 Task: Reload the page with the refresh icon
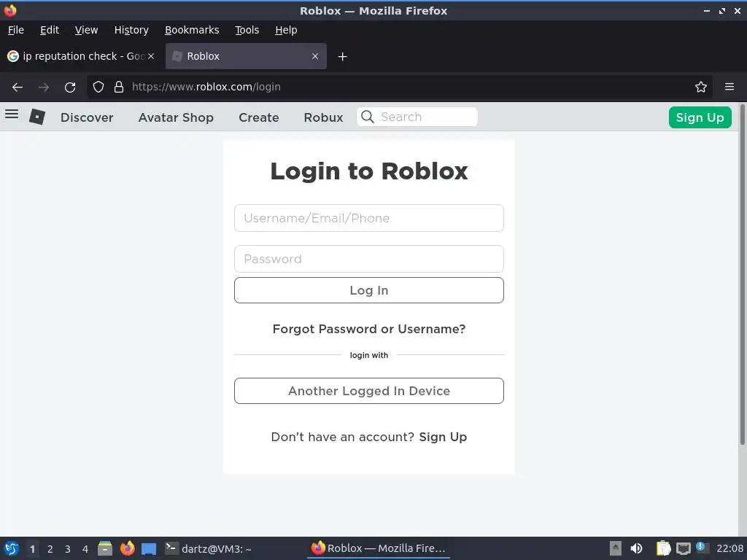click(x=70, y=87)
